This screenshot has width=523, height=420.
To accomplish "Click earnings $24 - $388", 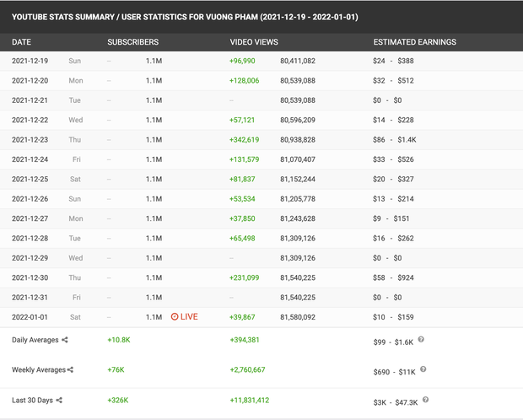I will point(393,61).
